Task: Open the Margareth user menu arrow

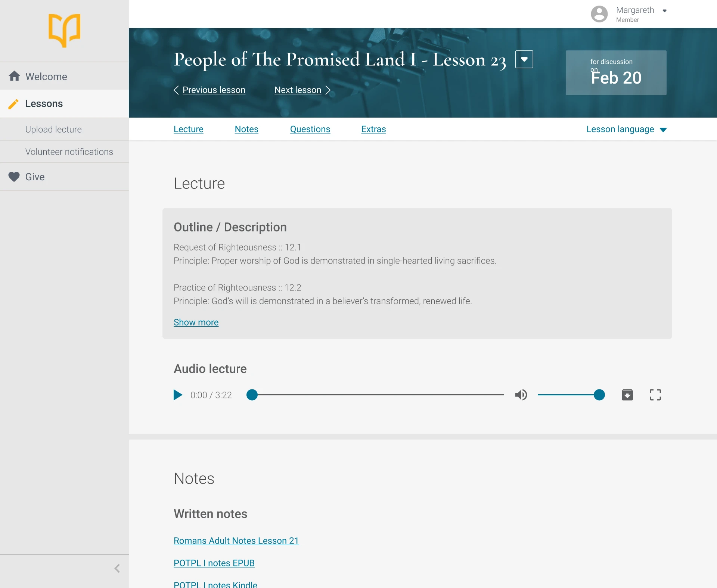Action: [x=665, y=11]
